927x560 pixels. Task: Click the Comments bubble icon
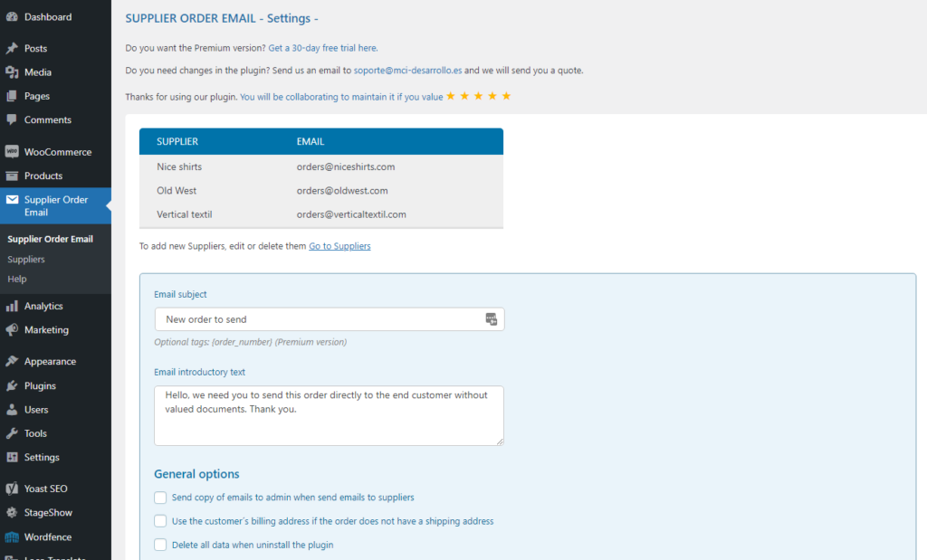(x=12, y=119)
